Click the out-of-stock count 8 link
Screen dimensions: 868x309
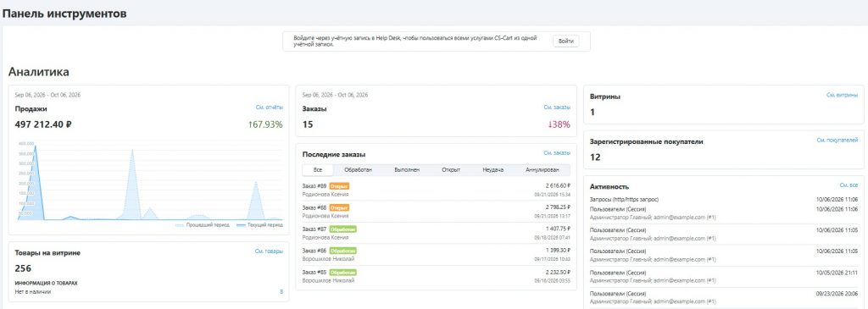pyautogui.click(x=281, y=292)
